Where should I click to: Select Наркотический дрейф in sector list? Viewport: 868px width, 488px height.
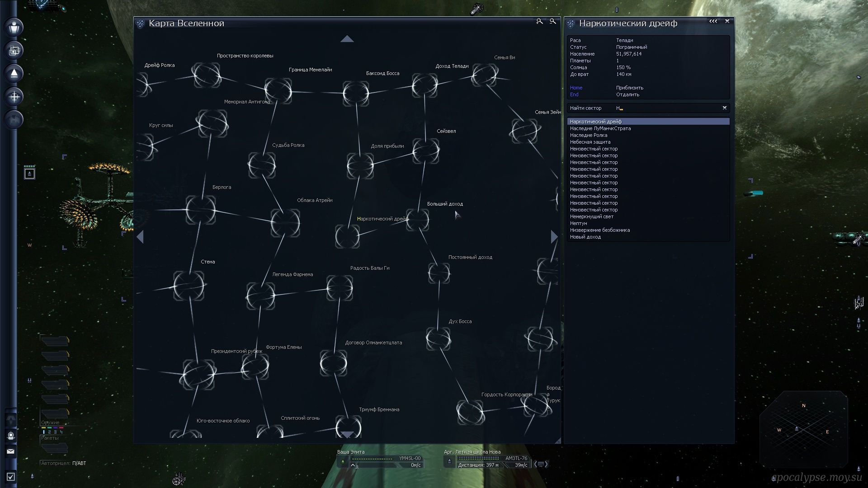(648, 122)
